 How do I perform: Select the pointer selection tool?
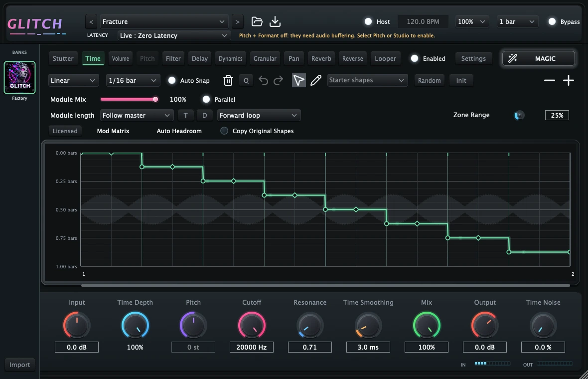pyautogui.click(x=298, y=80)
